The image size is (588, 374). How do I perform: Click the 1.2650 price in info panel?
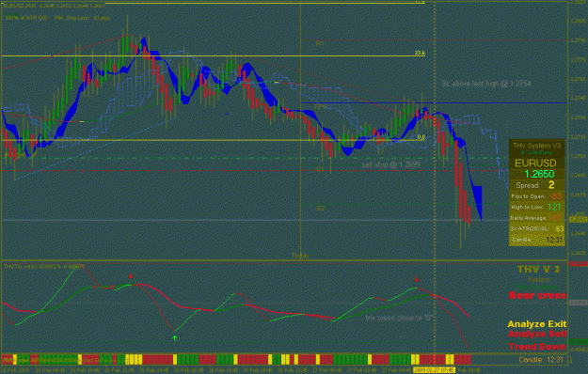(x=539, y=174)
